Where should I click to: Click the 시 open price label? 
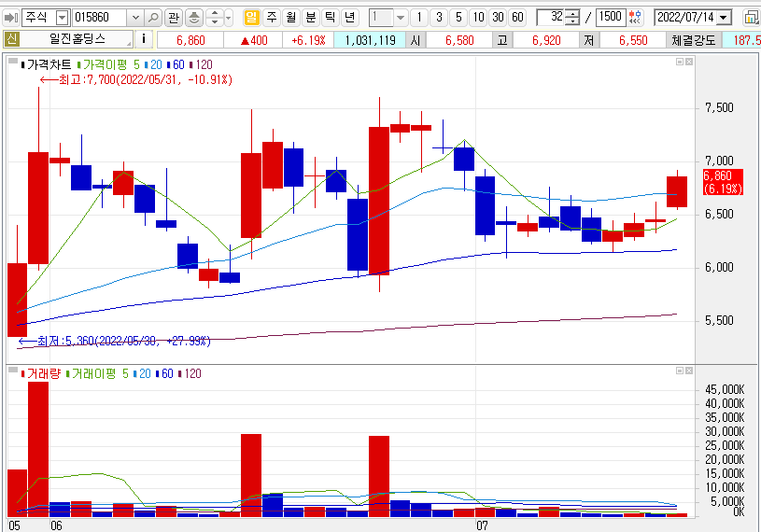tap(416, 40)
